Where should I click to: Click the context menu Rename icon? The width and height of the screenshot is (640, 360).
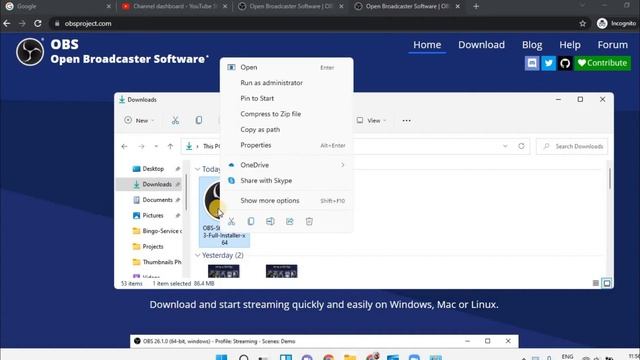point(270,221)
